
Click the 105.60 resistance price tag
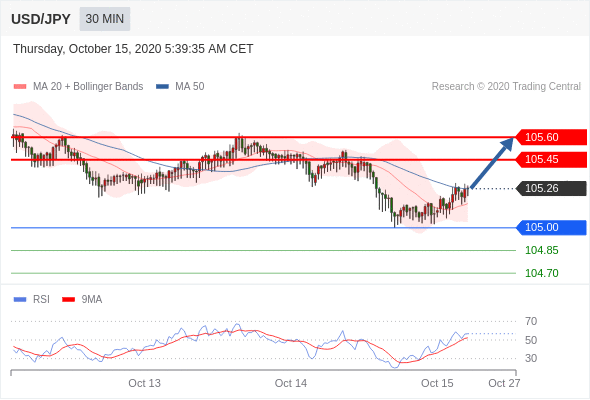tap(551, 137)
